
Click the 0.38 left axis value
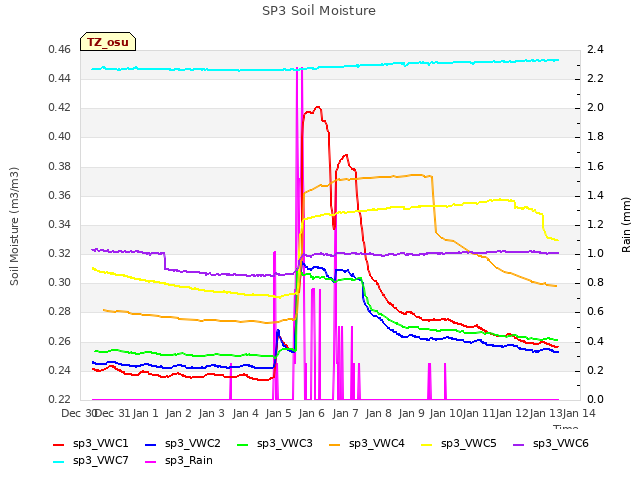[60, 167]
